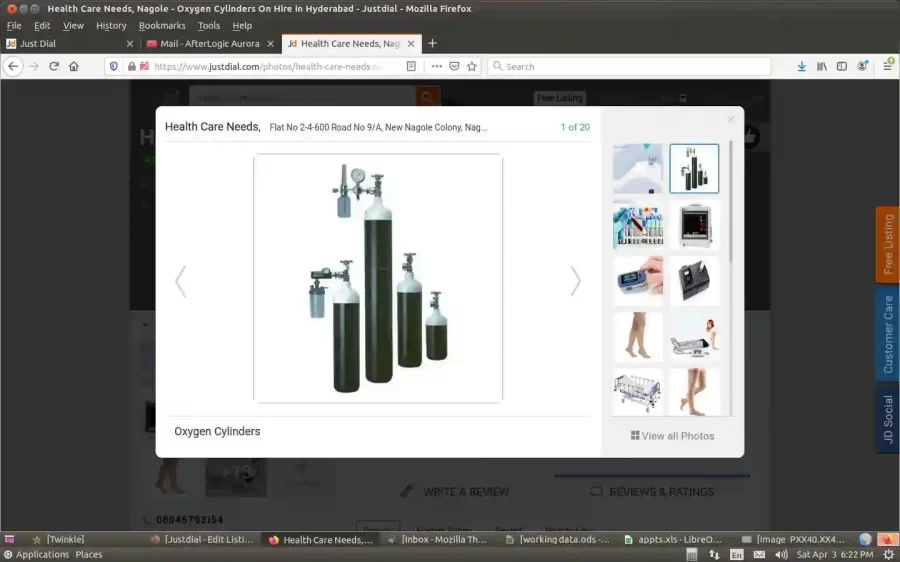Image resolution: width=900 pixels, height=562 pixels.
Task: Toggle the Firefox sidebar view
Action: pos(842,66)
